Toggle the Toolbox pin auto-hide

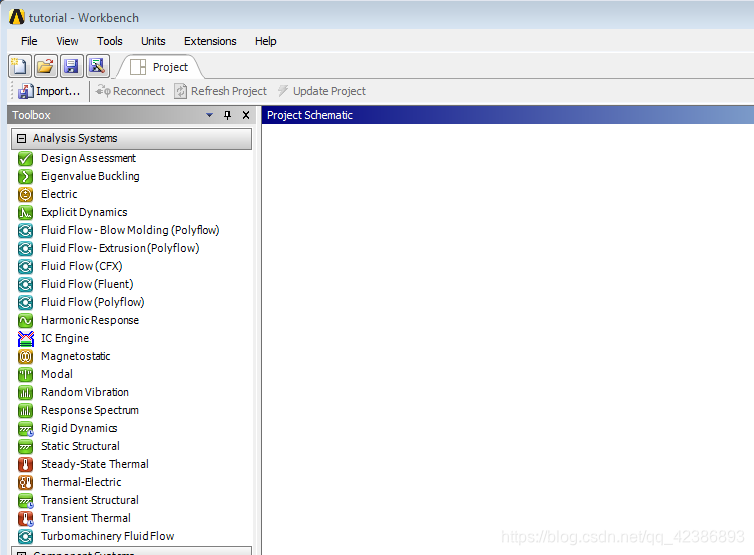click(227, 115)
